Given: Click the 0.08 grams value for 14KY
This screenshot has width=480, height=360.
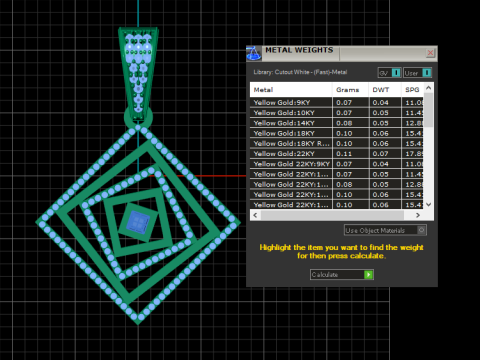Looking at the screenshot, I should pos(344,123).
